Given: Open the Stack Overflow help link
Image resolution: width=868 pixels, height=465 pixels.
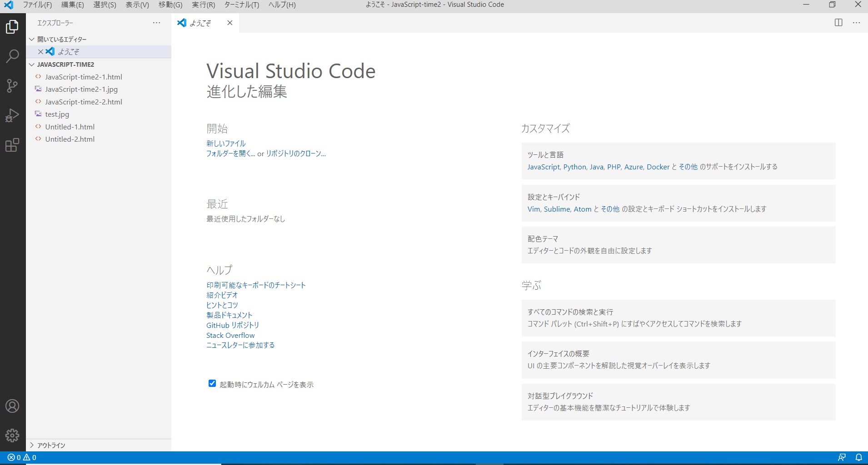Looking at the screenshot, I should 230,336.
